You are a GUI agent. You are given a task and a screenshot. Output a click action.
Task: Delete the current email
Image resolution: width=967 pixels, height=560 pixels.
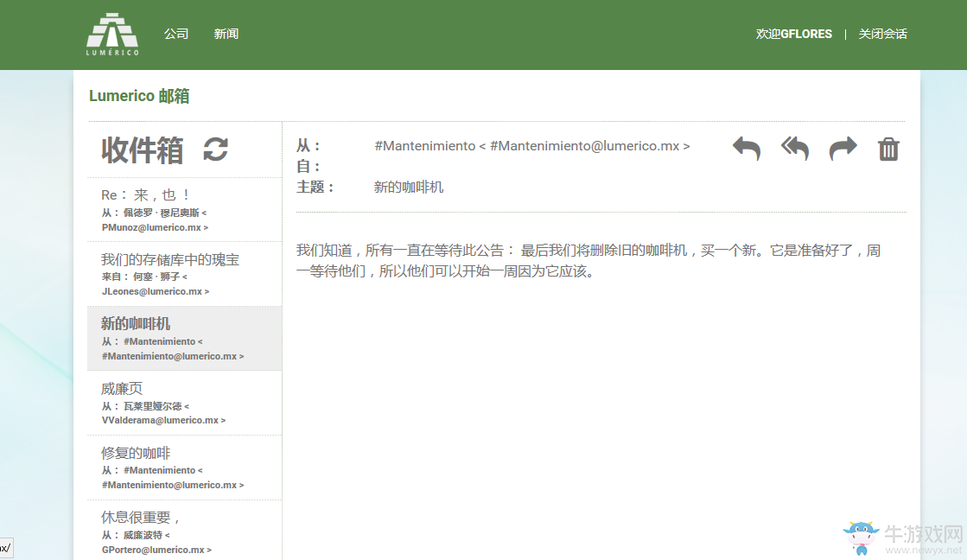(x=888, y=149)
